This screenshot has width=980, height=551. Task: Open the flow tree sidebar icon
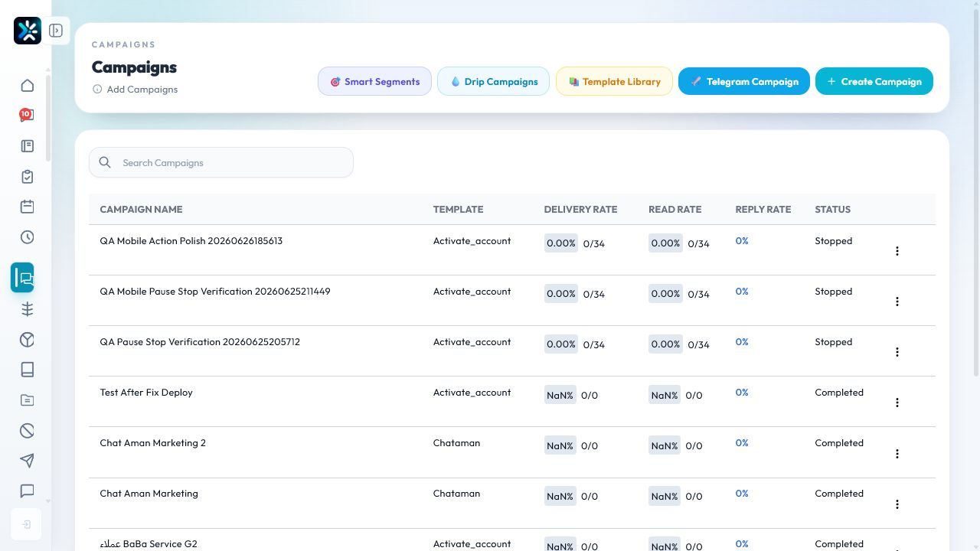tap(28, 309)
